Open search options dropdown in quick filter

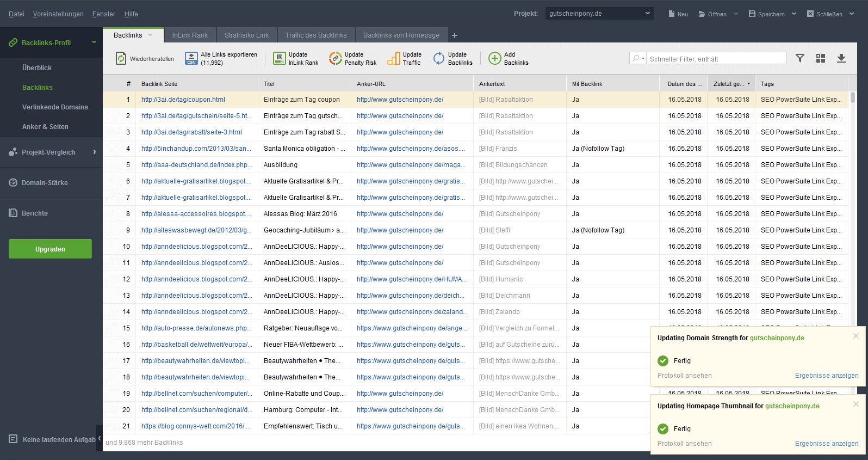638,58
